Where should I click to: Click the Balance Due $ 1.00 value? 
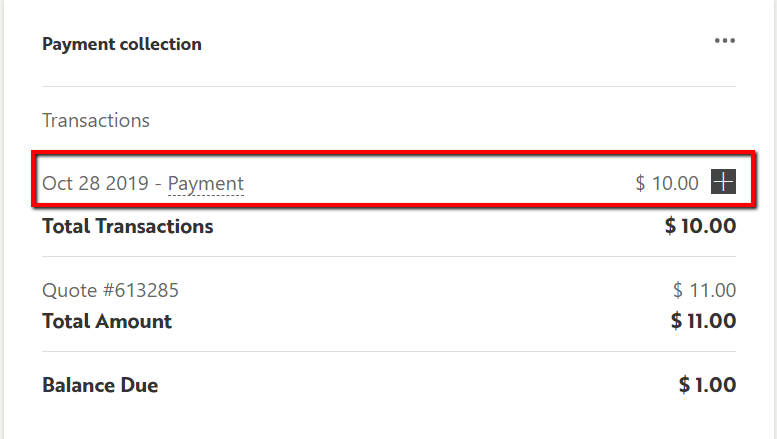coord(707,385)
